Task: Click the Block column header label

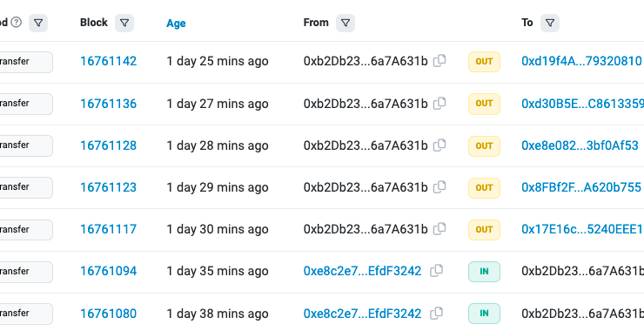Action: point(94,23)
